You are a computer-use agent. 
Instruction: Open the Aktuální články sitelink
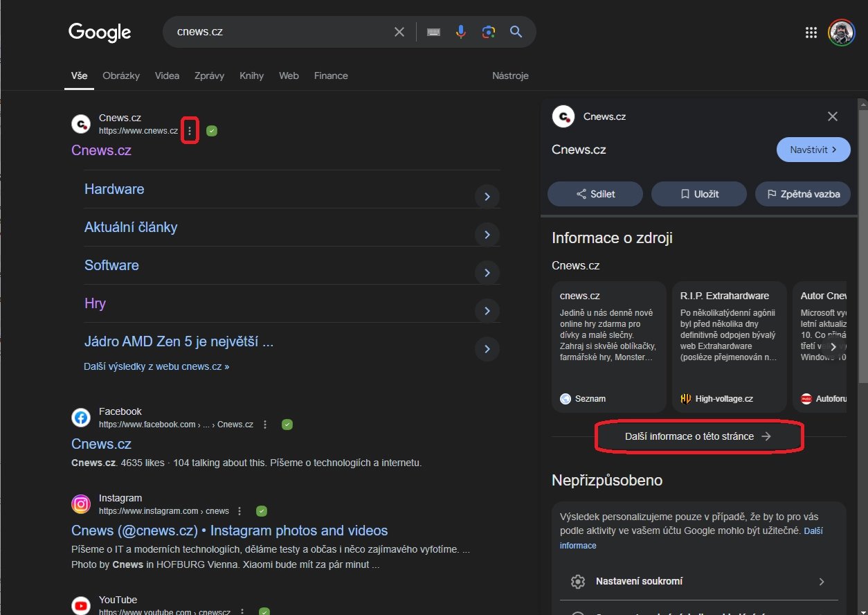[131, 227]
